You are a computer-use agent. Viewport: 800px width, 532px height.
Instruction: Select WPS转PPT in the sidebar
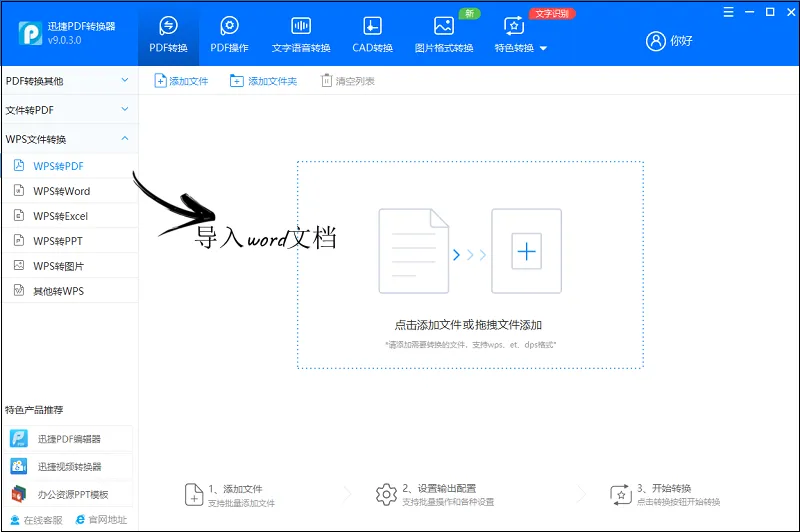69,241
